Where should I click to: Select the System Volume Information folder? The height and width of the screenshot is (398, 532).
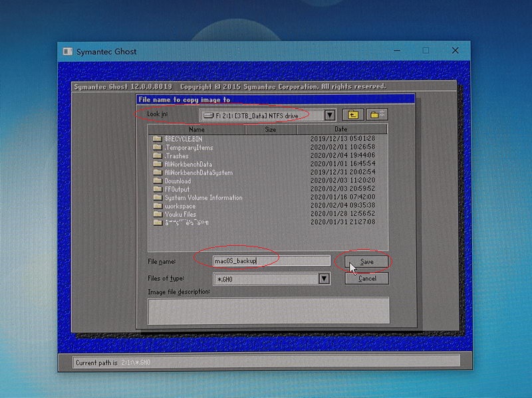[x=203, y=198]
